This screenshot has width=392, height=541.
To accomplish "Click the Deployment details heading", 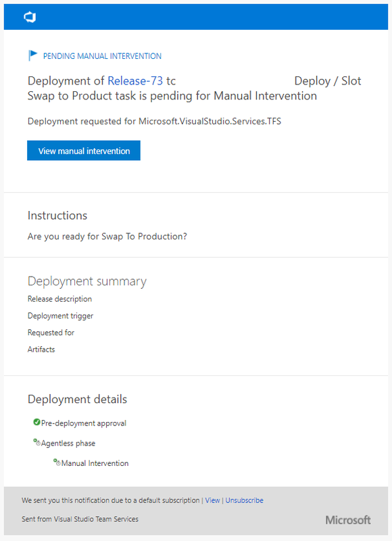I will 77,399.
